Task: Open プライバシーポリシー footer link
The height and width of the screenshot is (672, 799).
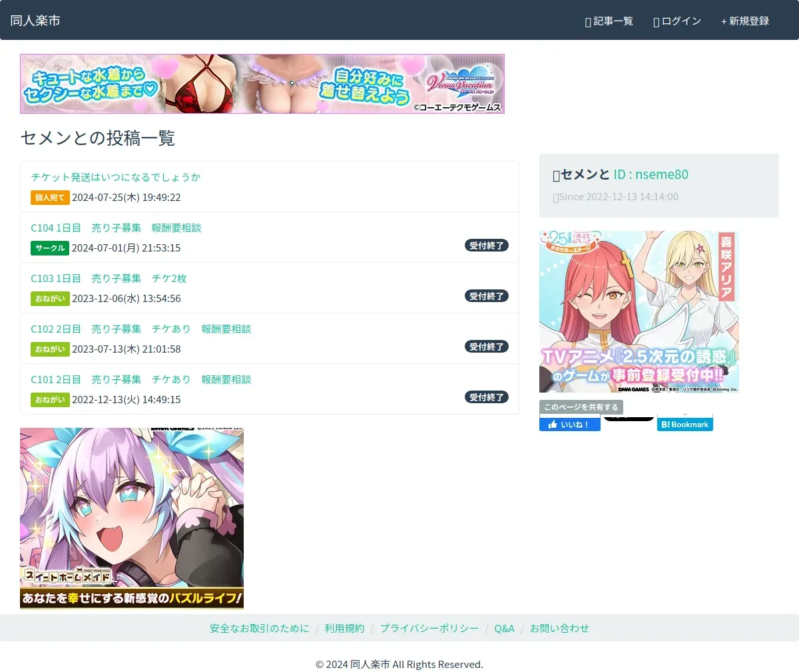Action: pyautogui.click(x=429, y=628)
